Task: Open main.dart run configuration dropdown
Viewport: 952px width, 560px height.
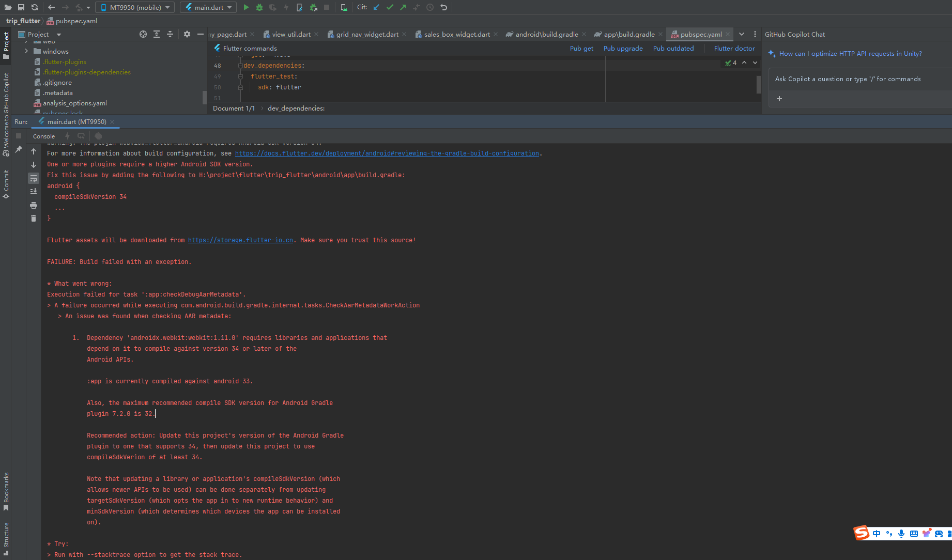Action: [x=208, y=7]
